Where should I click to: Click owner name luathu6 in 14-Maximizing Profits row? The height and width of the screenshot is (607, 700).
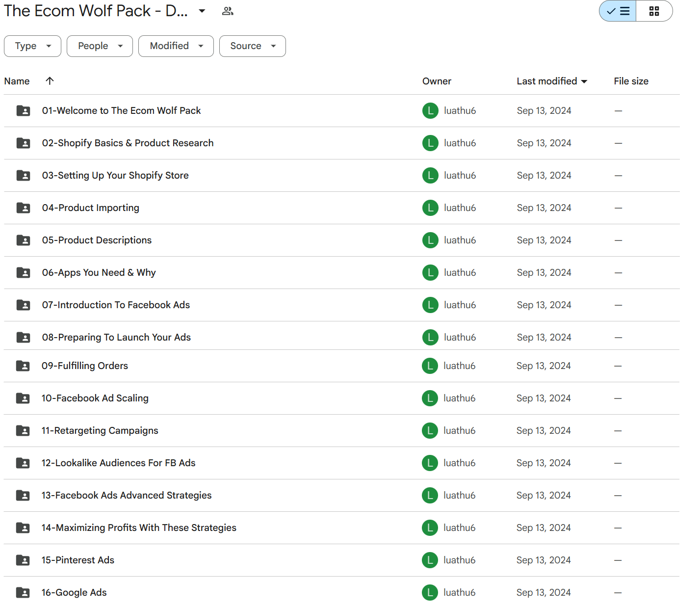click(x=459, y=528)
